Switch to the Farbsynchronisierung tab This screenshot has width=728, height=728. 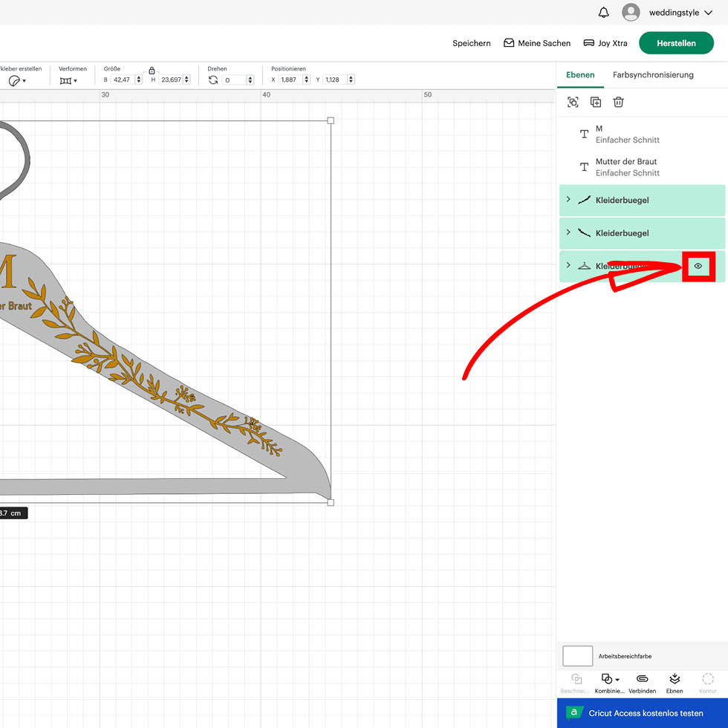[653, 75]
